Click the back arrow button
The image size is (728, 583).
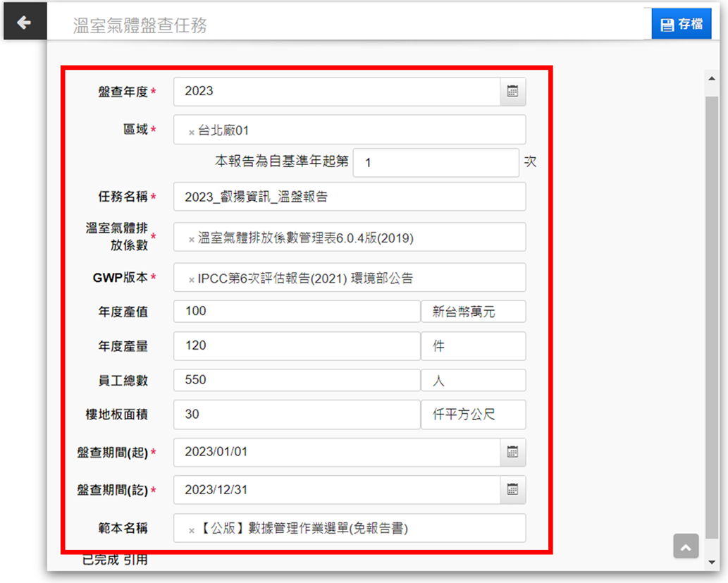pos(24,23)
